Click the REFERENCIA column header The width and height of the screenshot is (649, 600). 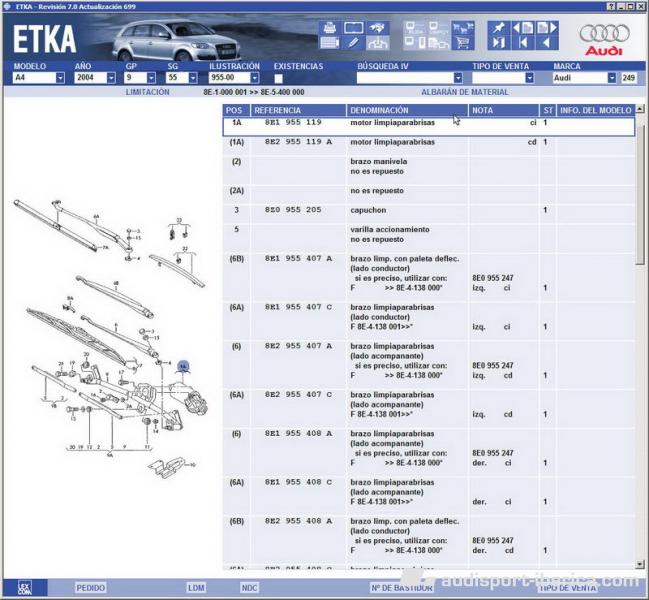(298, 110)
